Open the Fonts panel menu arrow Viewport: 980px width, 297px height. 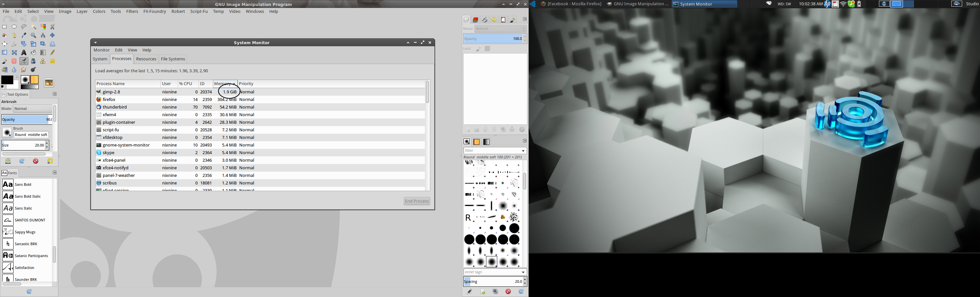pos(55,173)
